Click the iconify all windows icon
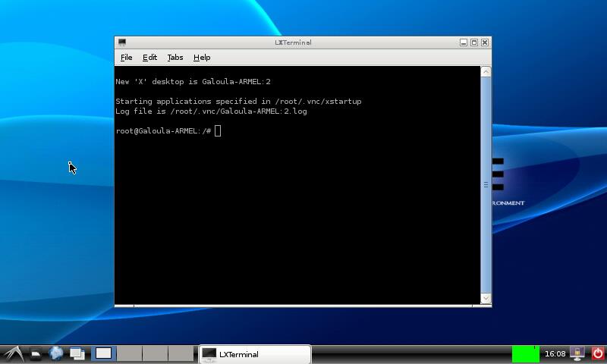The width and height of the screenshot is (607, 364). click(x=77, y=353)
